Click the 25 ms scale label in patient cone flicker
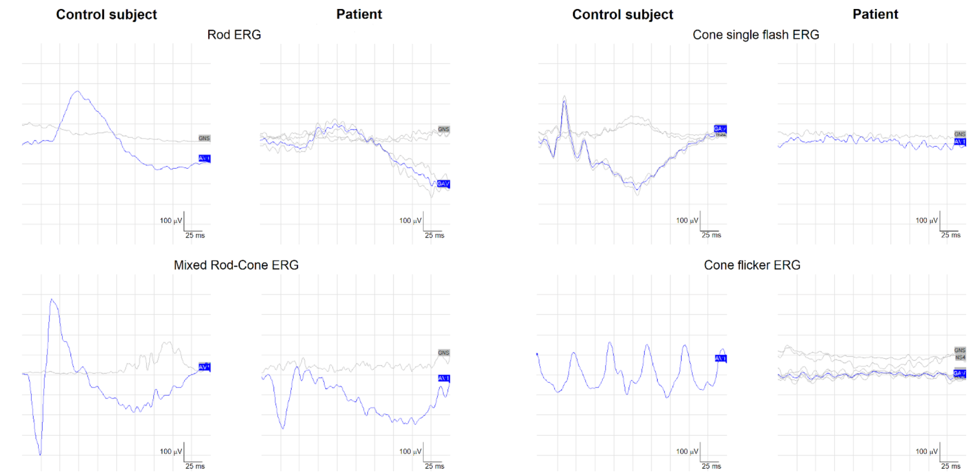980x476 pixels. [x=951, y=466]
